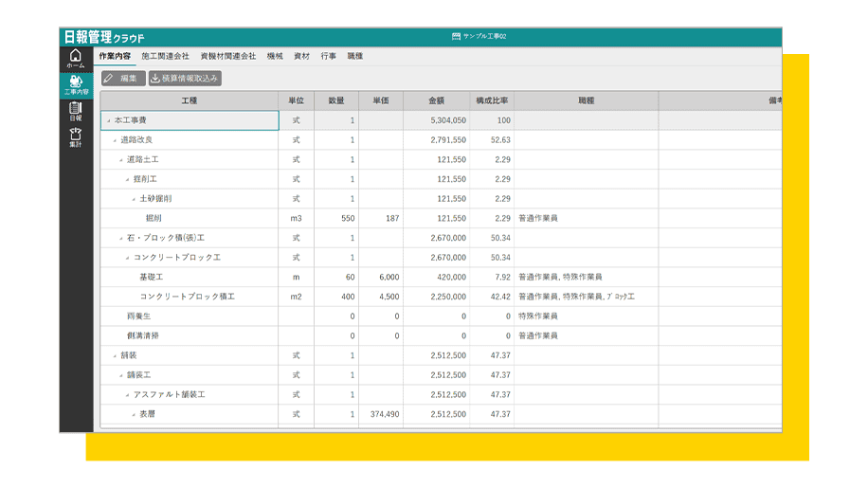Click the 日報管理クラウド logo
This screenshot has width=868, height=488.
(x=103, y=37)
